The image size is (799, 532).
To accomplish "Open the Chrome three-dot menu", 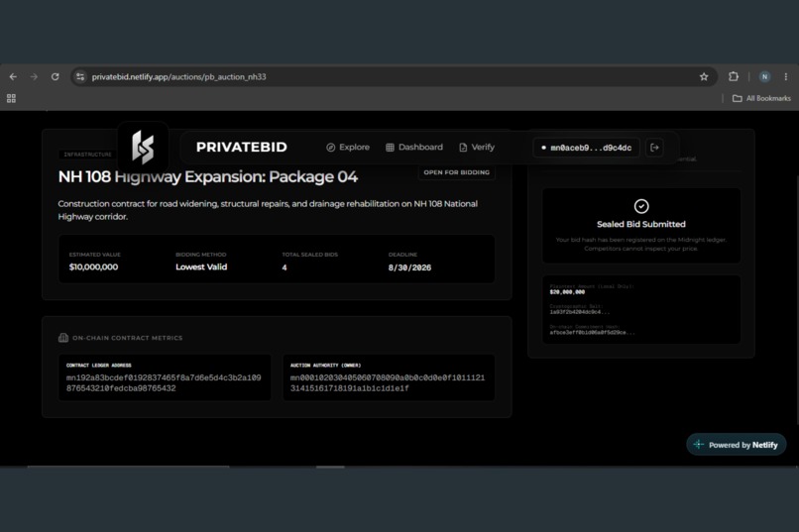I will tap(786, 77).
